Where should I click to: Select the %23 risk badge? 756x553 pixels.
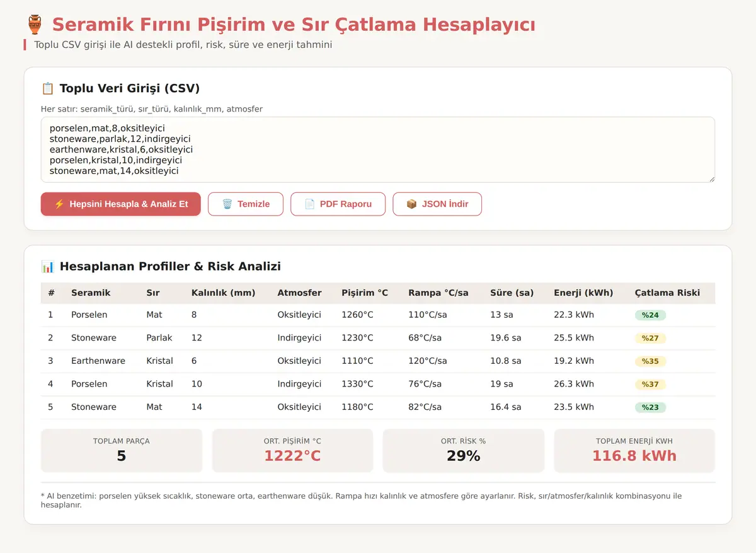[650, 407]
